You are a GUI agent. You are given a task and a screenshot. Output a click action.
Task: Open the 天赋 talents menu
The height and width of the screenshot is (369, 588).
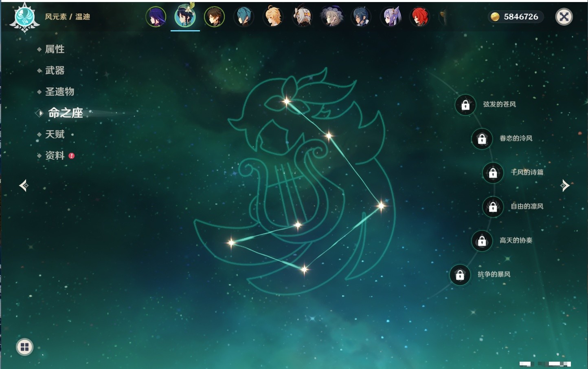coord(55,134)
